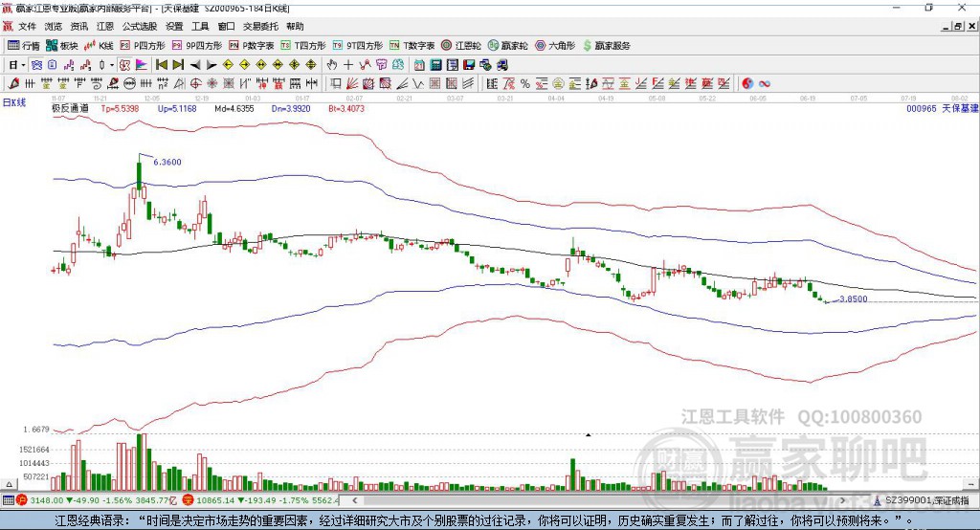Open the 行情 quotes view
Screen dimensions: 980x530
pos(24,46)
